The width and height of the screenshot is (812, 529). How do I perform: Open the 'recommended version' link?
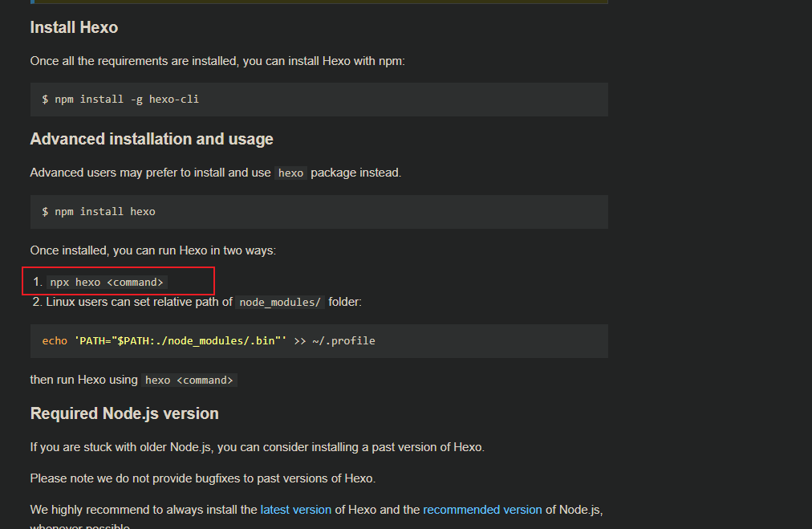coord(482,510)
